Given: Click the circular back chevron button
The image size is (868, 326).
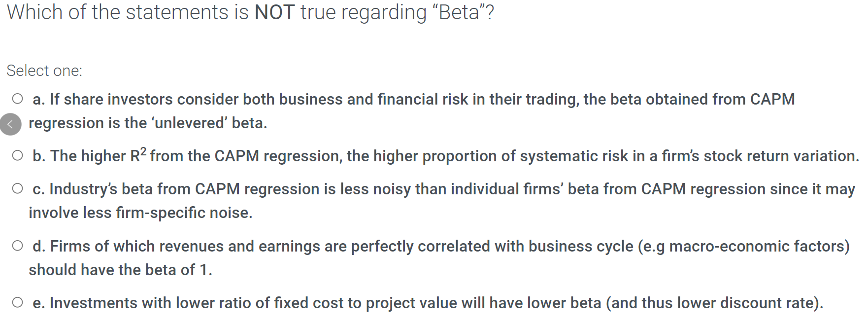Looking at the screenshot, I should point(10,124).
